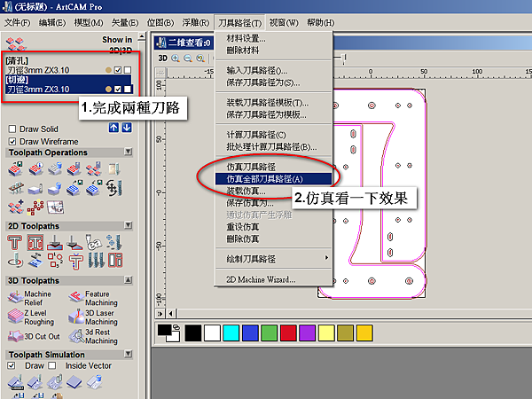
Task: Open 3D Laser Machining toolpath
Action: click(x=92, y=317)
